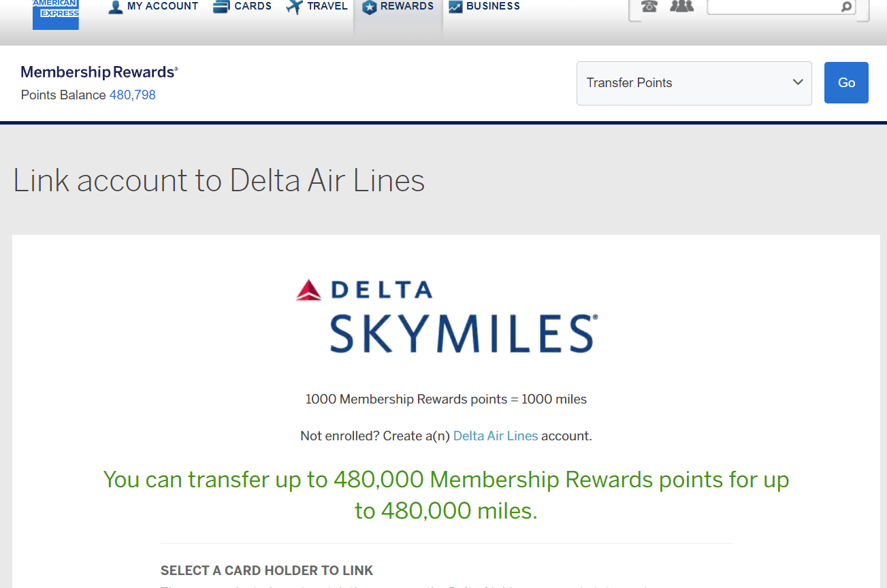Click the telephone contact icon
Screen dimensions: 887x588
pos(649,7)
